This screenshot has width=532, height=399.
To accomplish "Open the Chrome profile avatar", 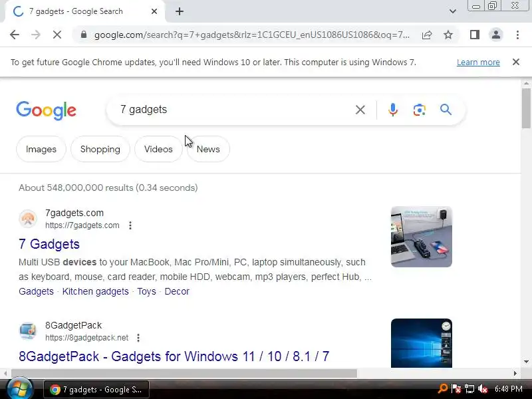I will [496, 35].
